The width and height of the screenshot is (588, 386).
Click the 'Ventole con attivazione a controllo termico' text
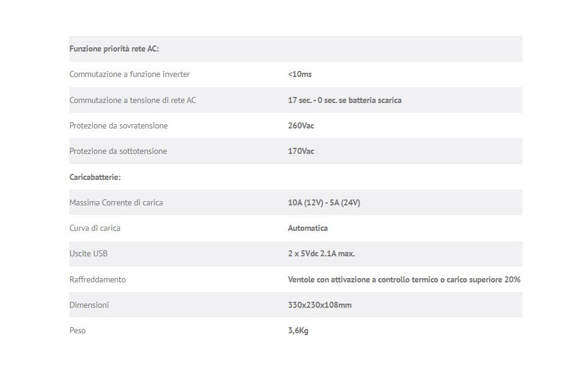[x=362, y=279]
